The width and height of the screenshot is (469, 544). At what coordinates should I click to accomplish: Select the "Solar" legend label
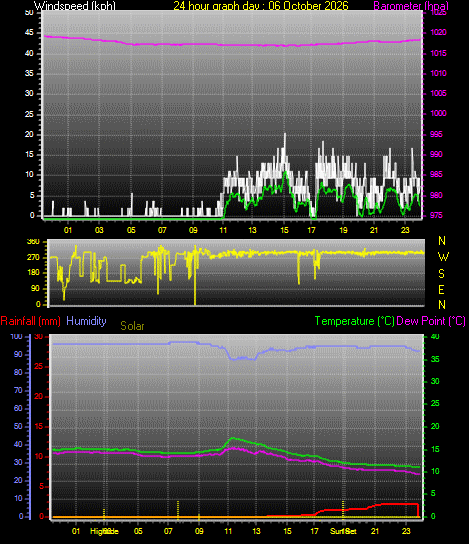132,326
